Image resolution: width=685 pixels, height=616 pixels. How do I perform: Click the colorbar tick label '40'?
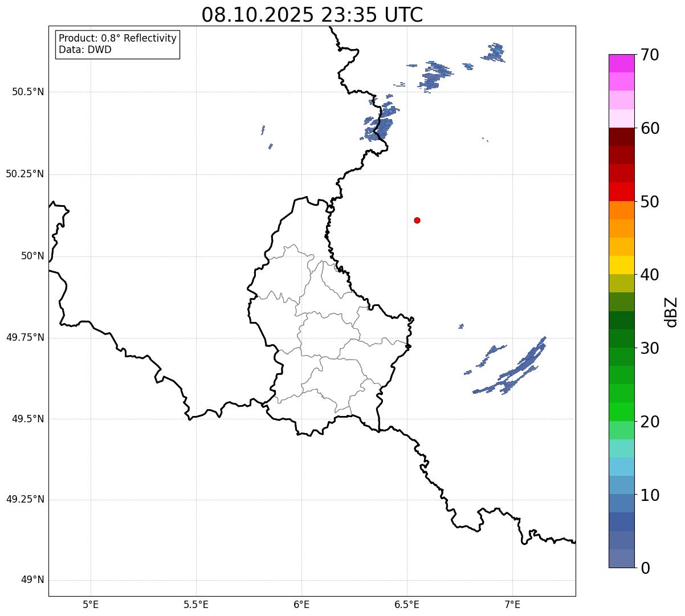(x=650, y=275)
